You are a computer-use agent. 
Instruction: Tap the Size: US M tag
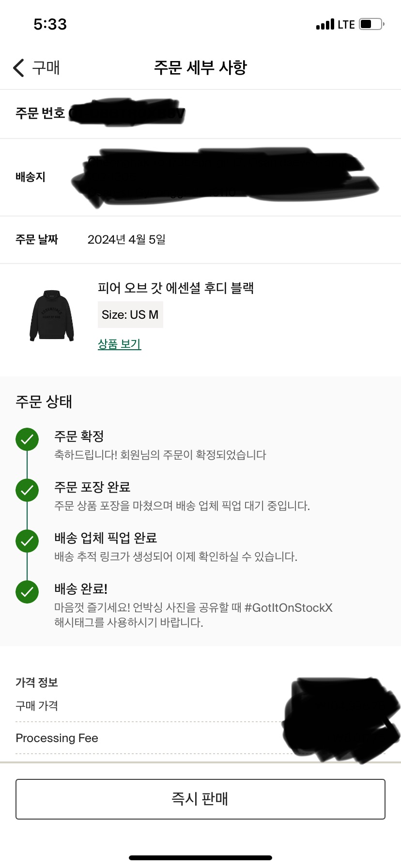(130, 315)
